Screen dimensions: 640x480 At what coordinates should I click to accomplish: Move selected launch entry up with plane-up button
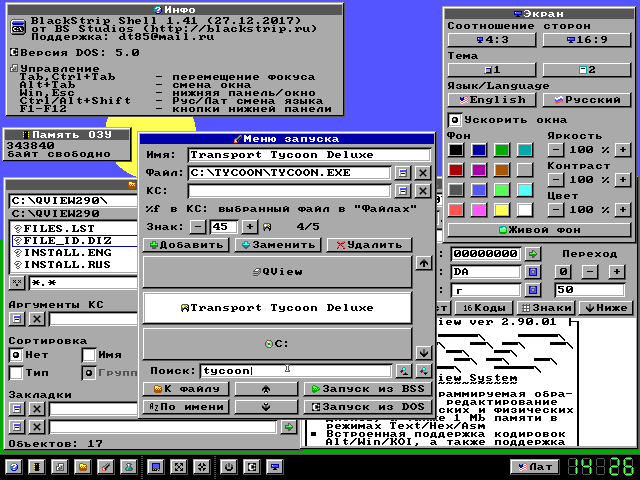(x=266, y=389)
